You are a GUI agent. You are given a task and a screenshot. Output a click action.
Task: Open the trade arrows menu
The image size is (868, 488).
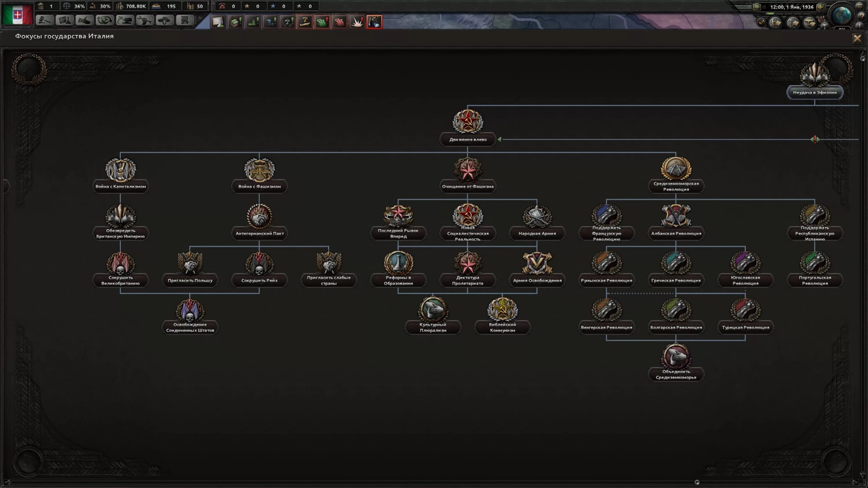pos(104,21)
